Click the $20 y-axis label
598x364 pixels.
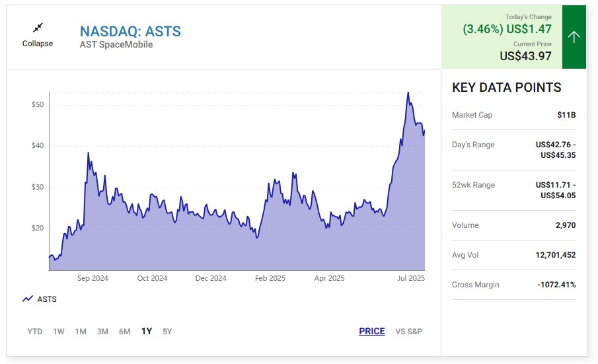click(38, 229)
